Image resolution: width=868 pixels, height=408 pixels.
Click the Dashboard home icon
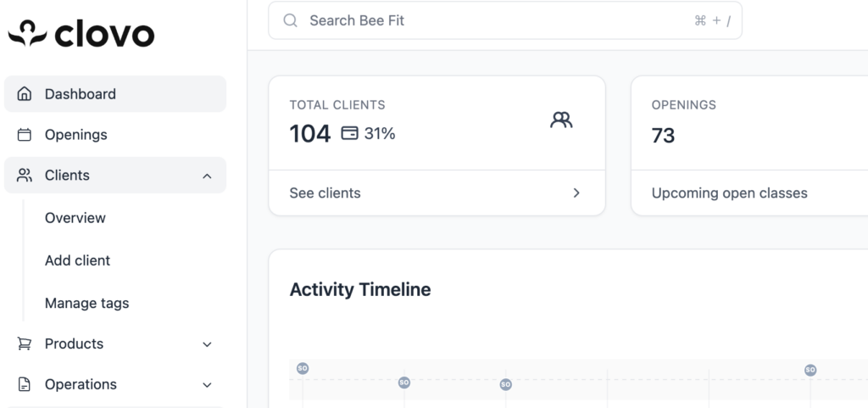coord(25,94)
